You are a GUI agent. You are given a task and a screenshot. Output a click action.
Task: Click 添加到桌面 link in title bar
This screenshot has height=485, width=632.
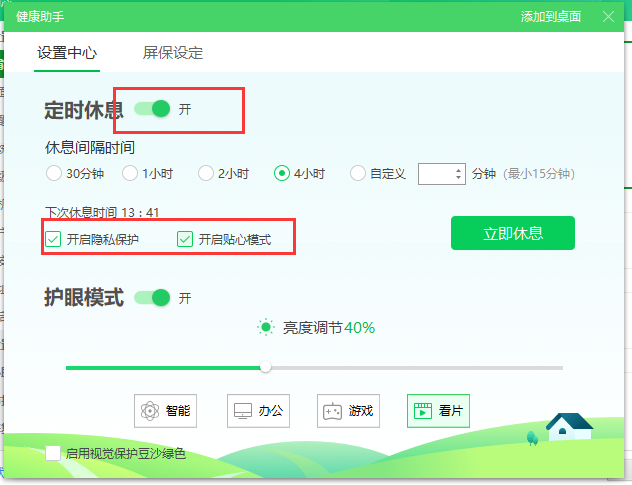pos(551,17)
